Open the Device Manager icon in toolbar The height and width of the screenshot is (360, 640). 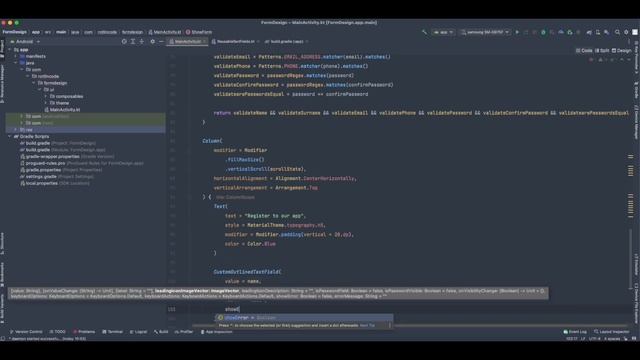point(598,32)
